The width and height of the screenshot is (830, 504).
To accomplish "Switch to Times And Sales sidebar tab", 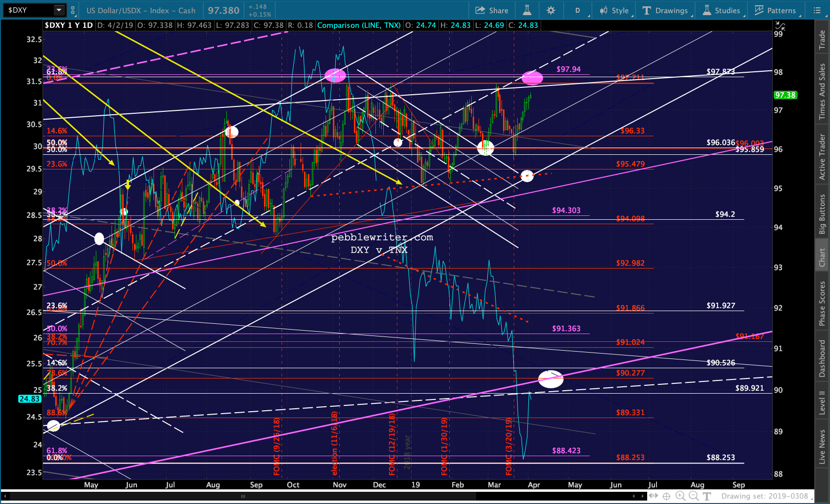I will [822, 91].
